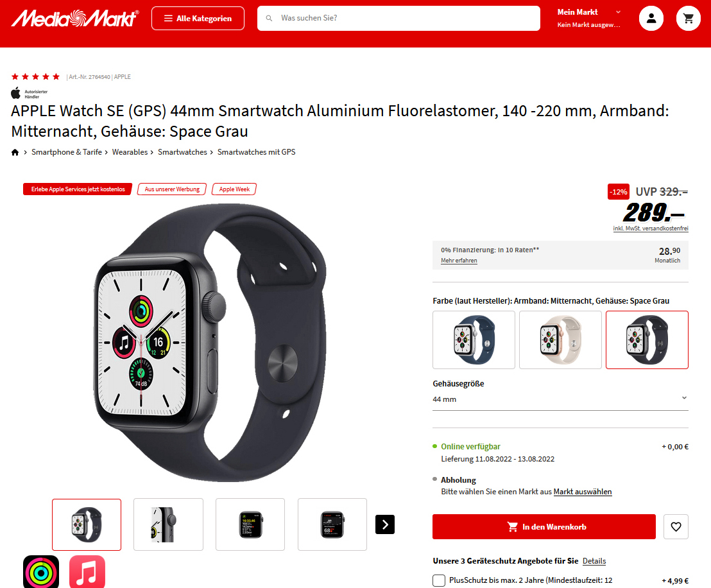
Task: Select the blue band color variant
Action: point(474,340)
